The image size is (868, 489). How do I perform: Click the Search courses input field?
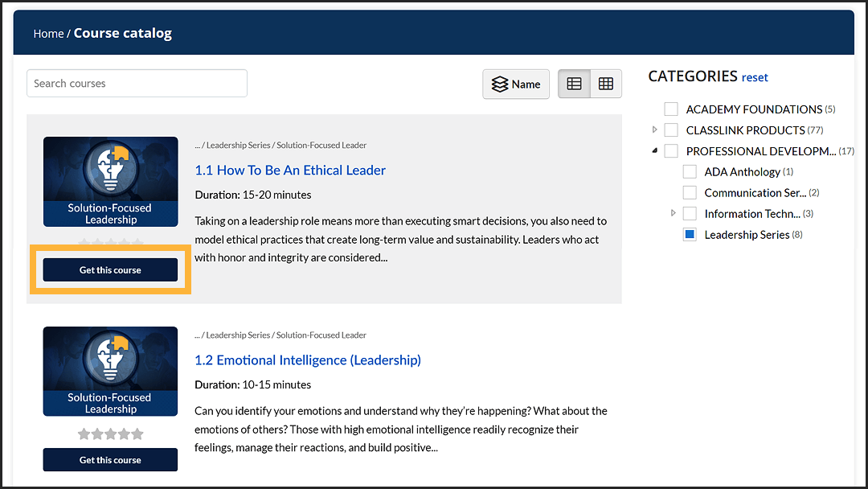(137, 83)
